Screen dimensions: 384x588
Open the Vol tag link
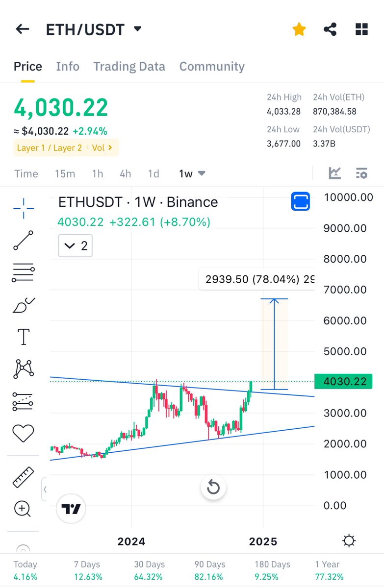click(x=102, y=147)
